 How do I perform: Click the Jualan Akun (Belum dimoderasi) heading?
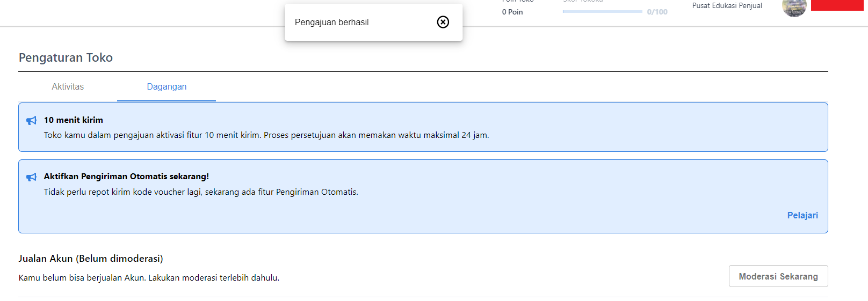pos(91,259)
